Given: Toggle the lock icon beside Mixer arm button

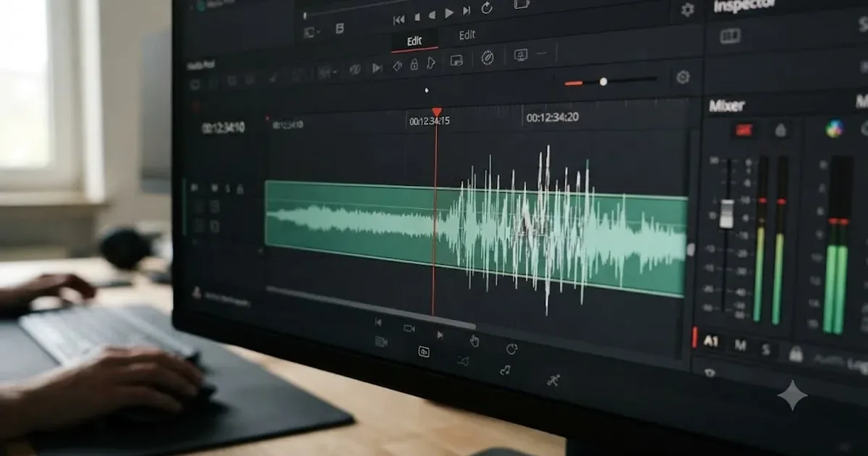Looking at the screenshot, I should tap(780, 130).
